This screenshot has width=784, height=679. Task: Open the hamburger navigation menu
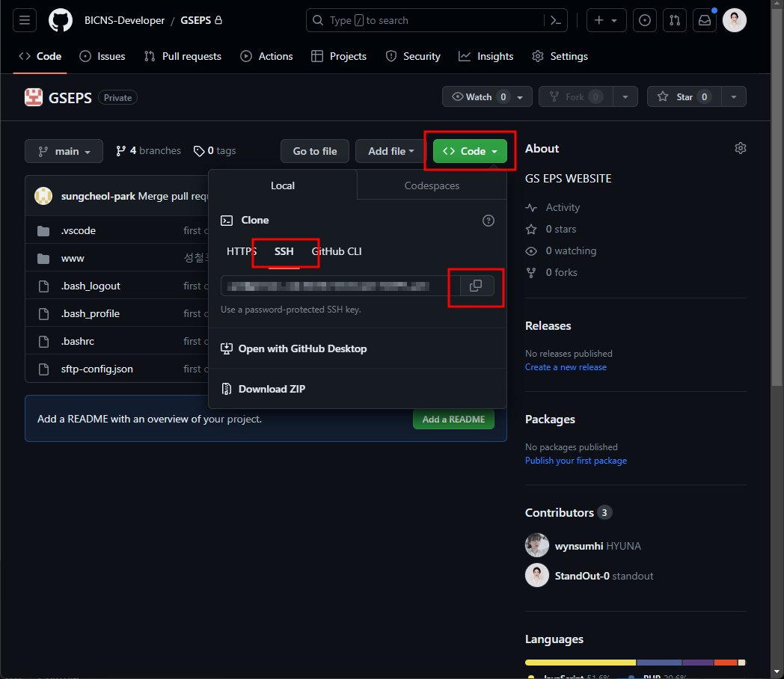[x=25, y=20]
